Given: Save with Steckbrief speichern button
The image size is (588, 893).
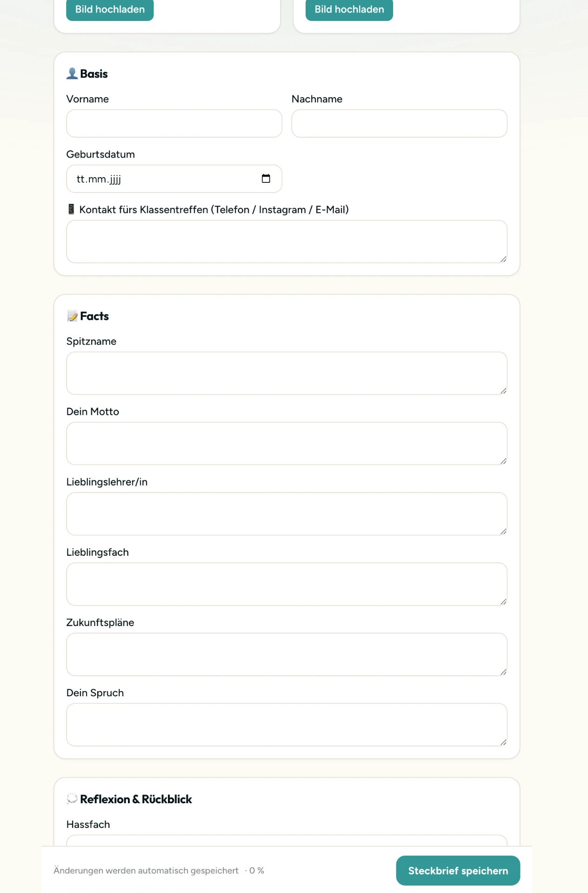Looking at the screenshot, I should [x=458, y=871].
